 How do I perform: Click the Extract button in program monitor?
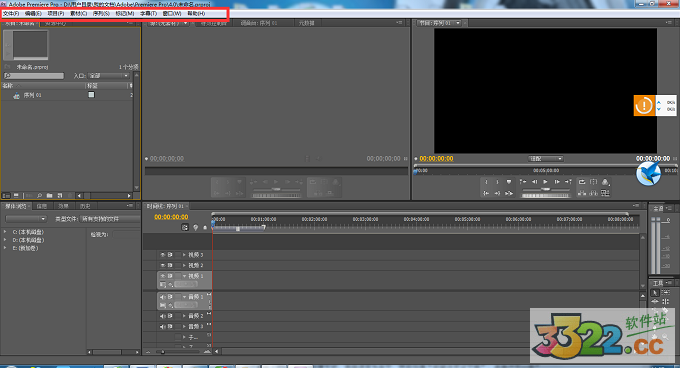(593, 193)
